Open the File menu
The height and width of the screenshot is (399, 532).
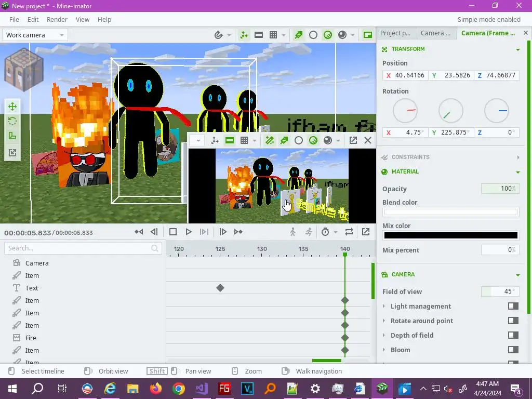point(14,19)
